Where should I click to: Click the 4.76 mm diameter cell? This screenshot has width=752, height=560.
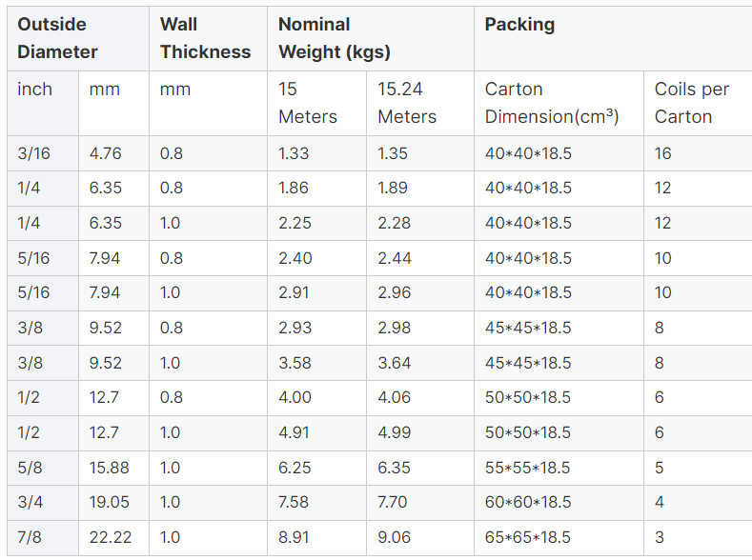[105, 153]
